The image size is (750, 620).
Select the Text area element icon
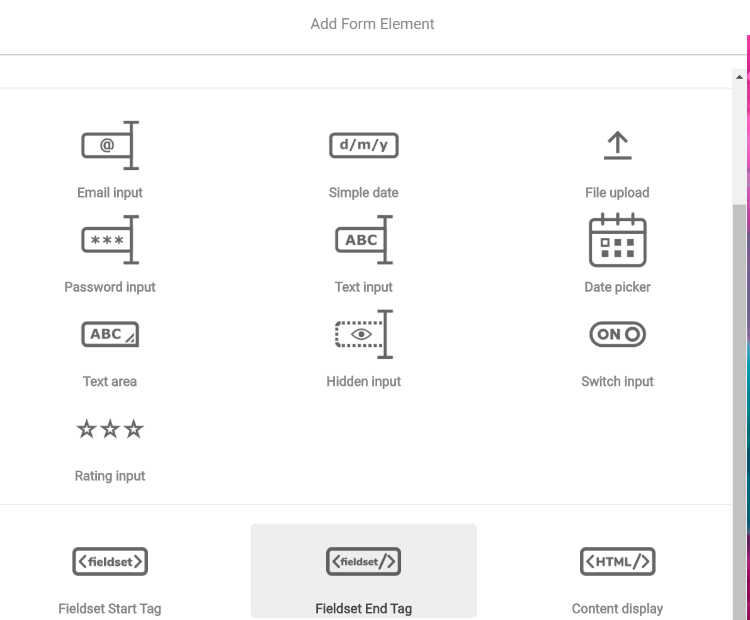[x=110, y=334]
